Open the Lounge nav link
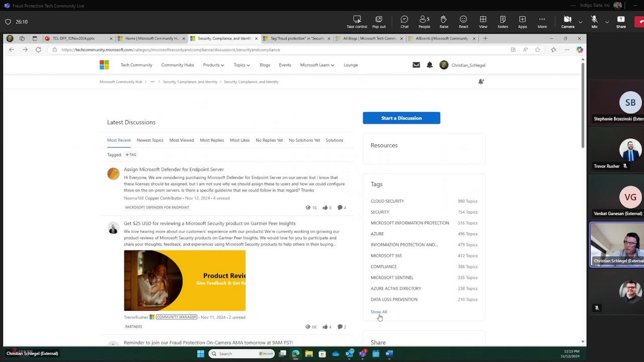Screen dimensions: 644x362 click(351, 65)
